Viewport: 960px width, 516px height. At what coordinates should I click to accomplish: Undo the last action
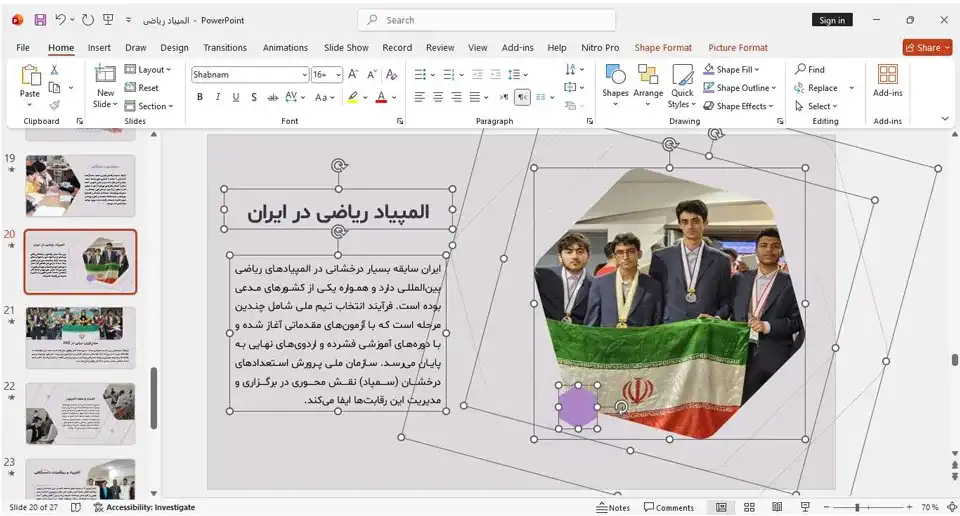point(60,20)
